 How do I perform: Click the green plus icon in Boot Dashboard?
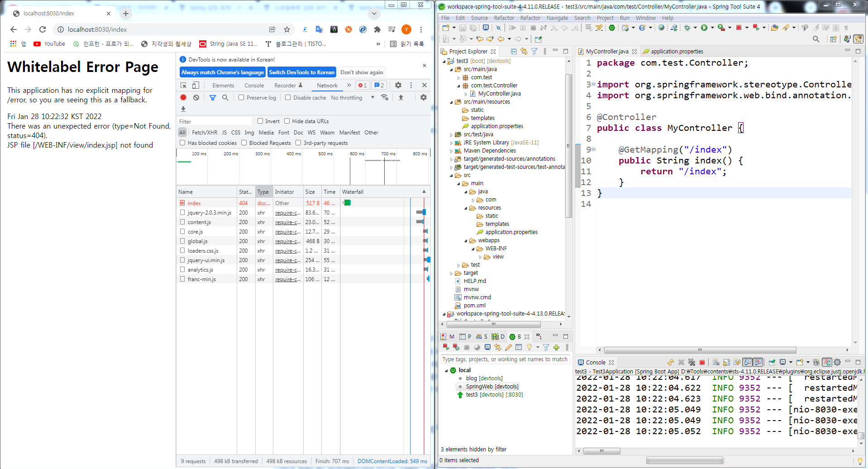[x=556, y=347]
